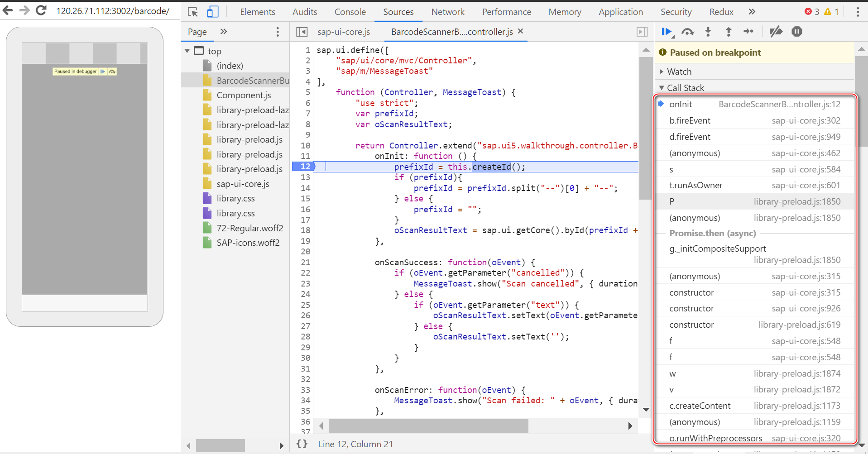This screenshot has width=868, height=454.
Task: Resume from the page's paused overlay
Action: (103, 72)
